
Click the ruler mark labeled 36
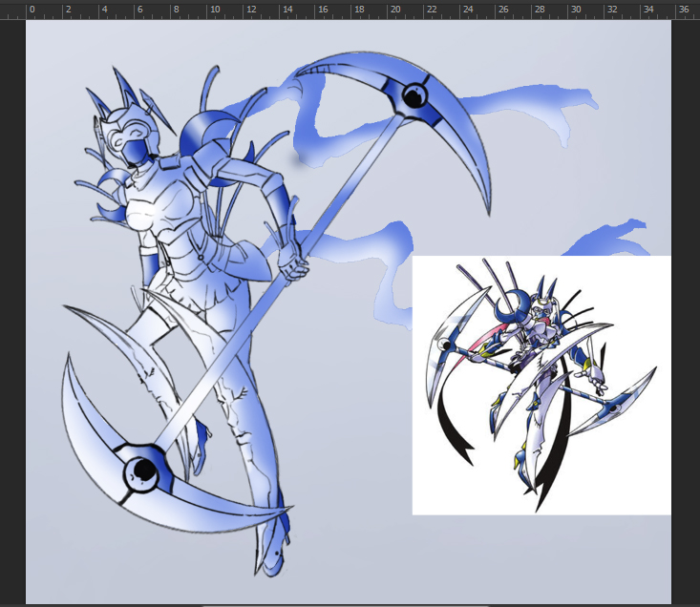pos(684,10)
